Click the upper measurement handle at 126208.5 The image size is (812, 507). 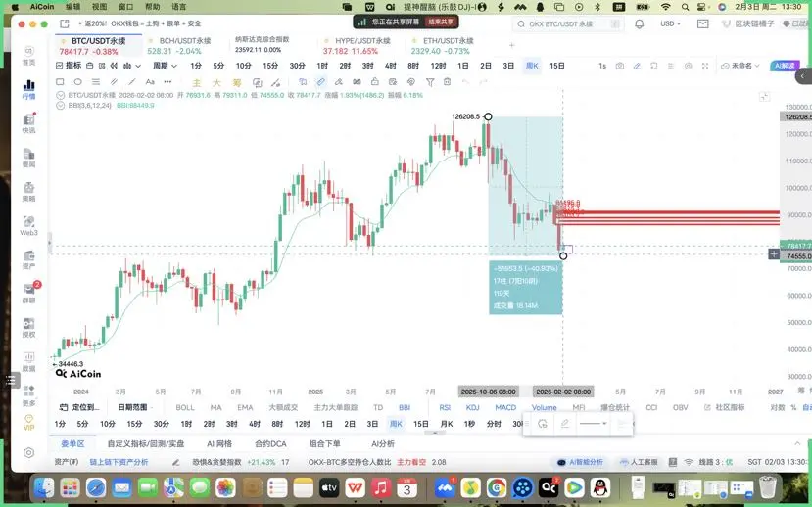(488, 116)
